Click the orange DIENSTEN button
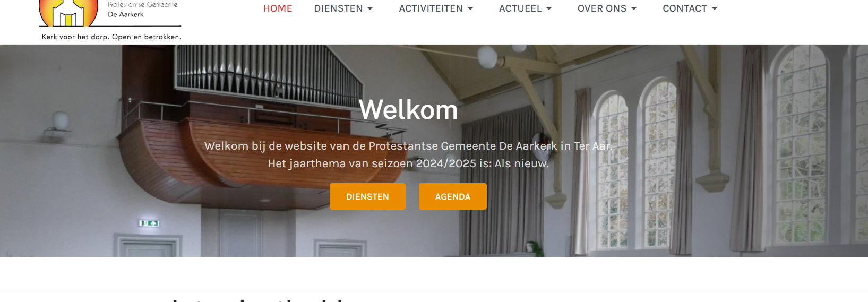This screenshot has width=868, height=302. tap(367, 196)
